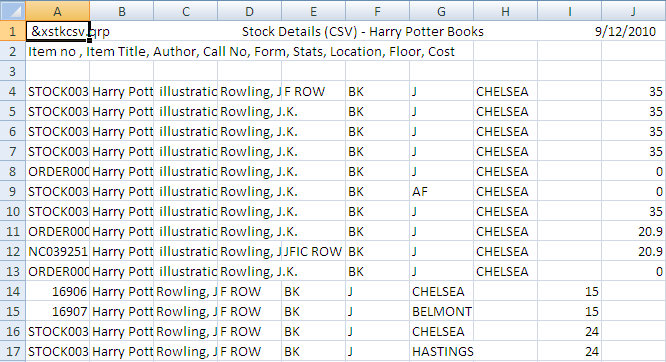Select row 9 header
The image size is (666, 362).
pyautogui.click(x=13, y=191)
